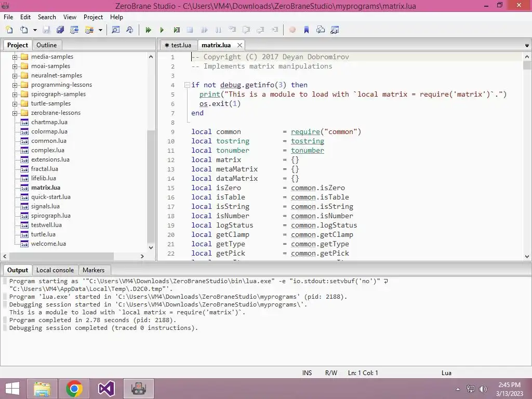Switch to the Outline tab
Viewport: 532px width, 399px height.
coord(46,45)
